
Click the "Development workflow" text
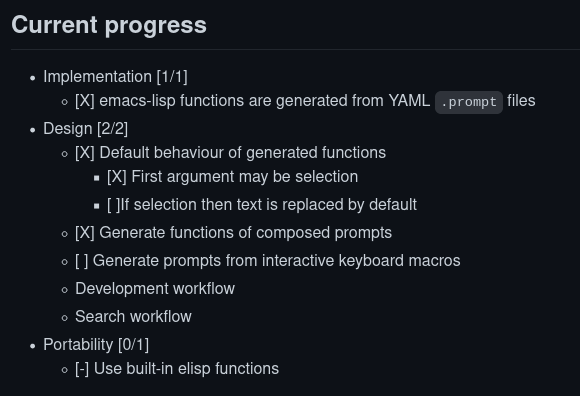155,289
